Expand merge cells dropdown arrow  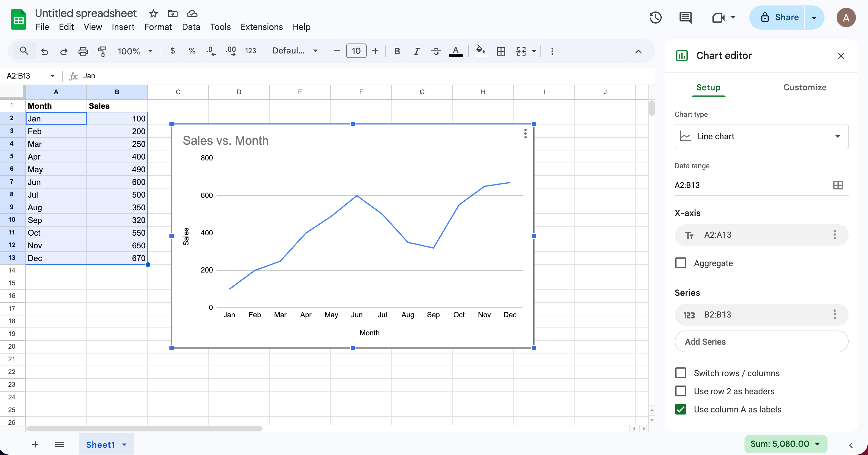[x=534, y=51]
